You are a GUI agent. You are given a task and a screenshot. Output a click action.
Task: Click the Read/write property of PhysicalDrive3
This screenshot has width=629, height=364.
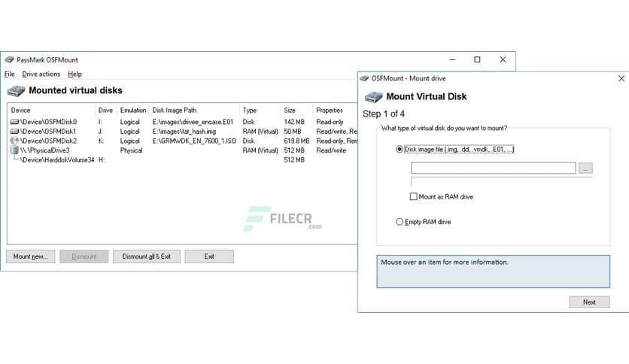[x=331, y=150]
